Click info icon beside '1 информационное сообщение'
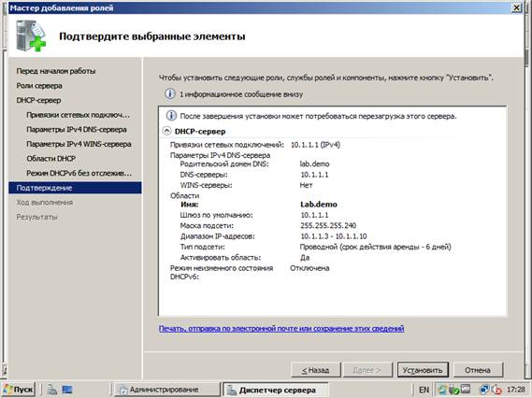The image size is (532, 398). tap(169, 93)
